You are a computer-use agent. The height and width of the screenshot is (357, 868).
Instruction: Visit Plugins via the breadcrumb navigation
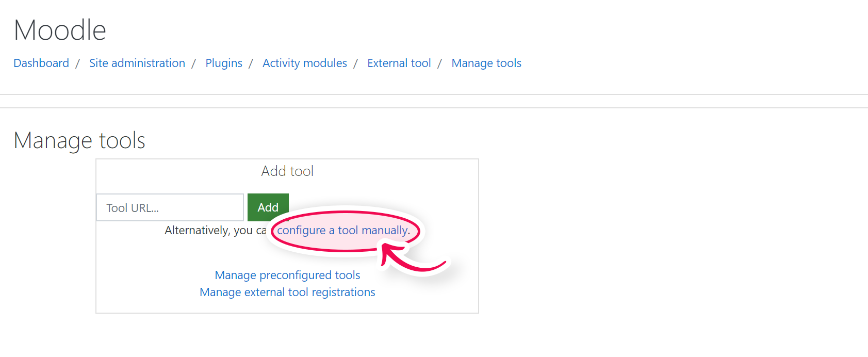(x=223, y=63)
